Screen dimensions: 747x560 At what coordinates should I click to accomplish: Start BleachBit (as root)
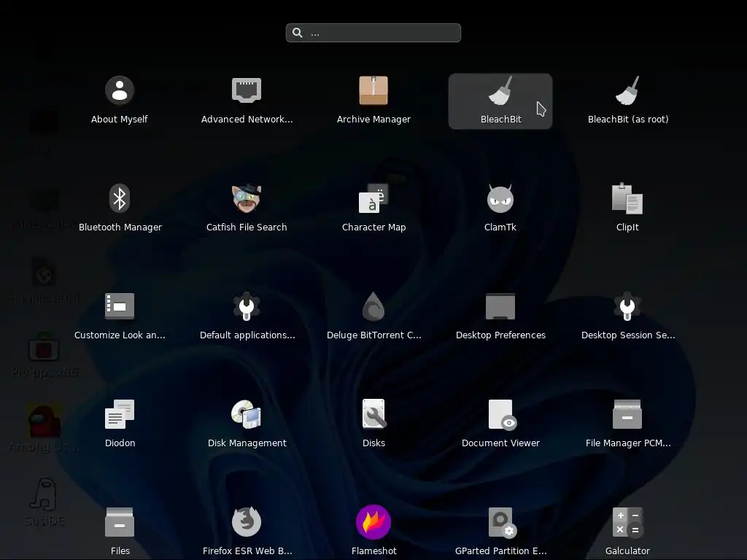(627, 101)
